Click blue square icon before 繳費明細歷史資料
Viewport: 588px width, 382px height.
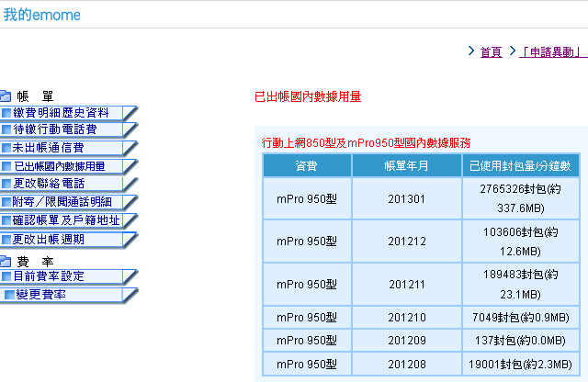6,113
